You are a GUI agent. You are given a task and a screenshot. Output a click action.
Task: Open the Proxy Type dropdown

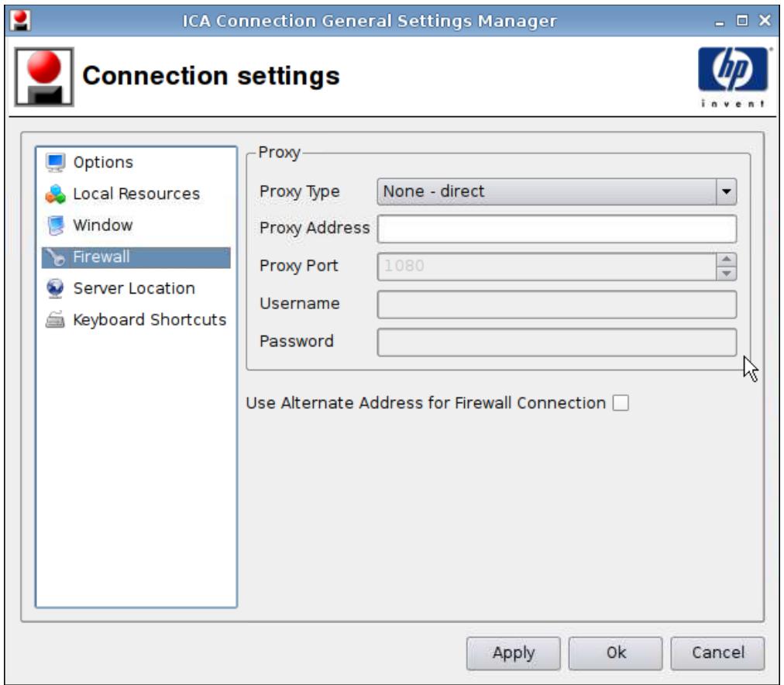coord(556,191)
